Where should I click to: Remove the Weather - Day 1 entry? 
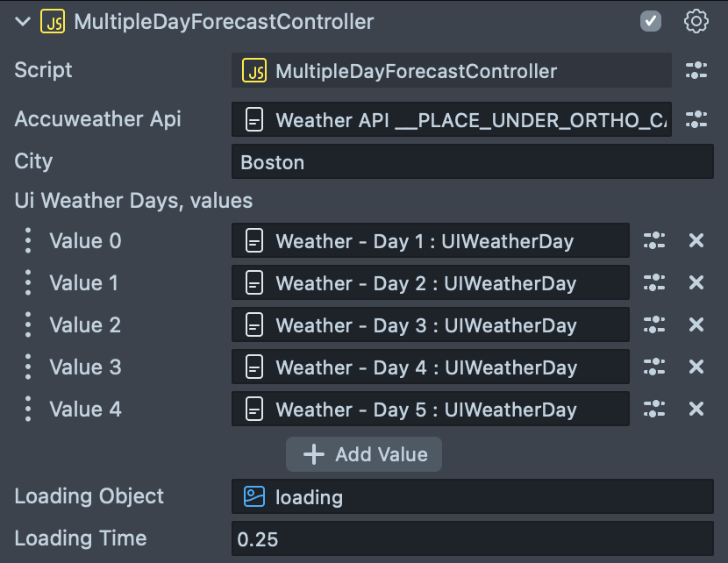(x=696, y=240)
